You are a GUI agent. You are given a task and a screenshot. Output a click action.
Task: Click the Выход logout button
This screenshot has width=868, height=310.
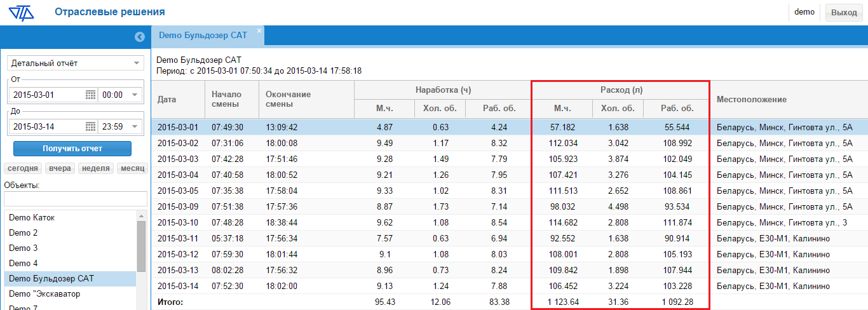click(x=844, y=12)
